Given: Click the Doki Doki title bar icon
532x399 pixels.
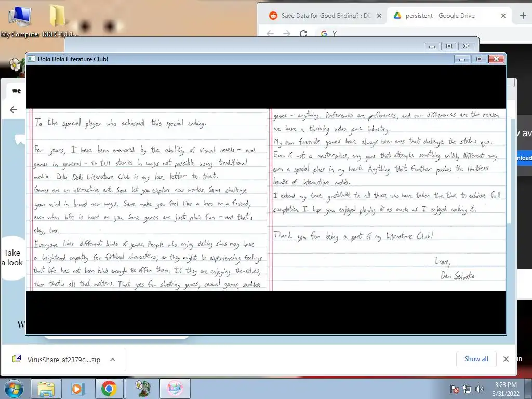Looking at the screenshot, I should point(31,59).
